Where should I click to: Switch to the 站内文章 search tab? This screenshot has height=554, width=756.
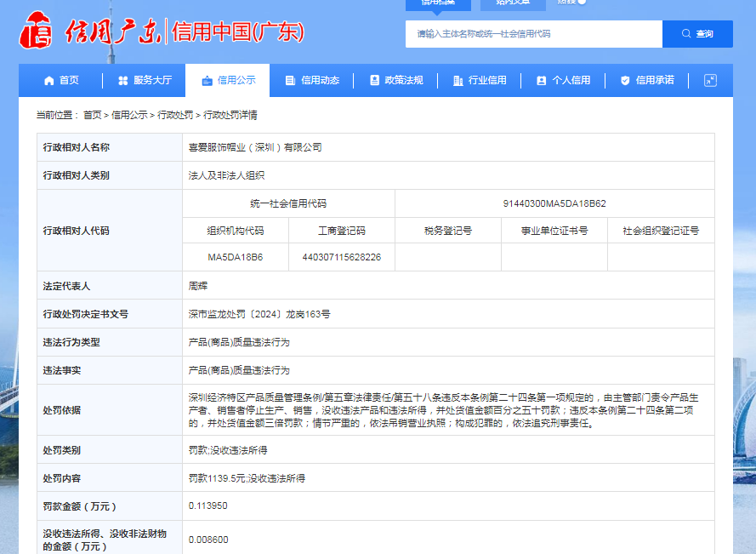point(513,4)
